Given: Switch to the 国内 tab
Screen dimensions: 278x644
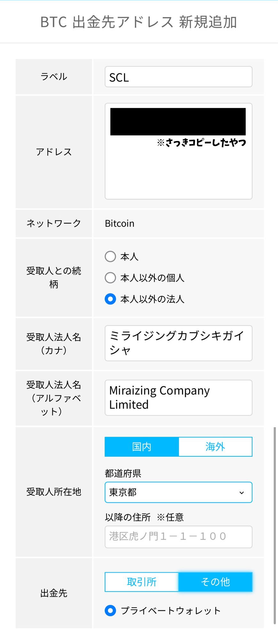Looking at the screenshot, I should 142,447.
